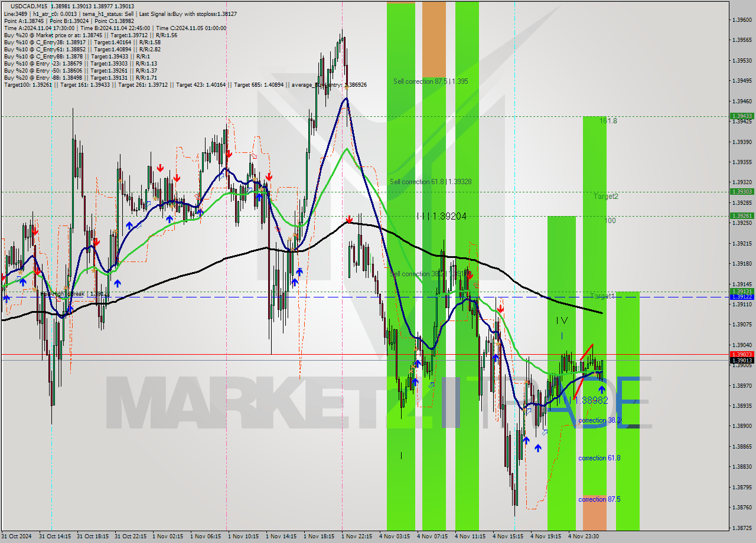The image size is (756, 543).
Task: Click the '31 Oct 14:15' time axis label
Action: coord(55,537)
